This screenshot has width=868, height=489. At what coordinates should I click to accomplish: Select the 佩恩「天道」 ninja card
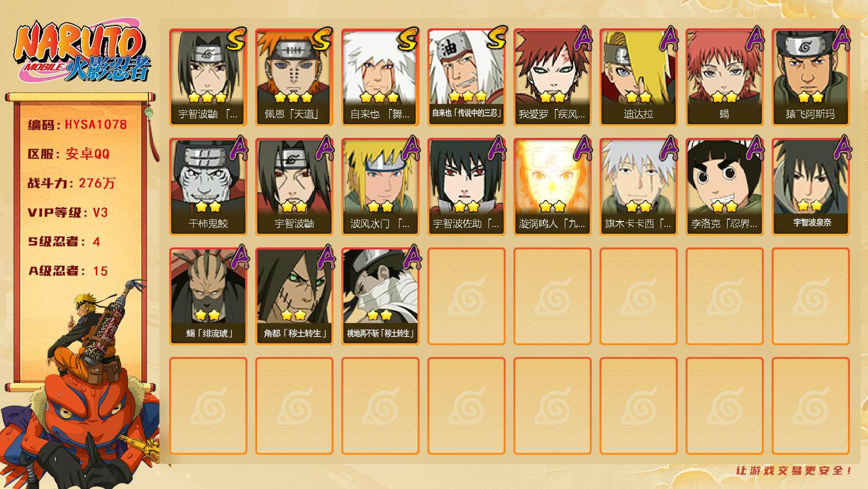coord(294,77)
